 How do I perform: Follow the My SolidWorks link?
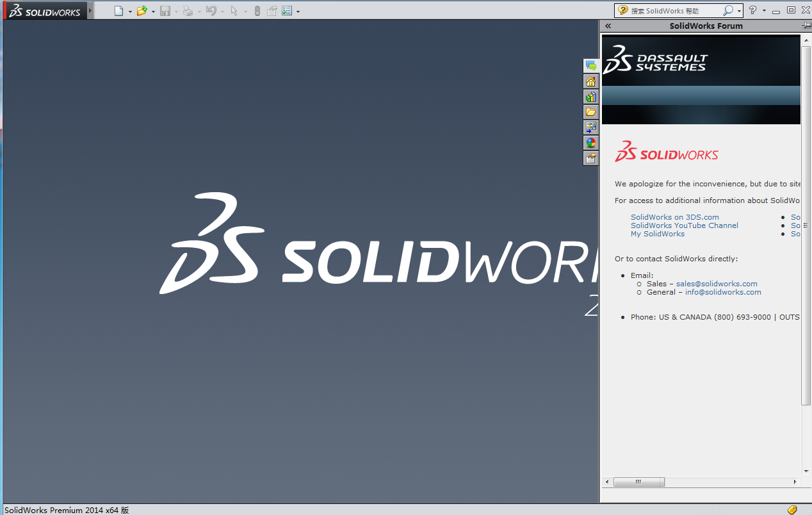click(x=658, y=234)
